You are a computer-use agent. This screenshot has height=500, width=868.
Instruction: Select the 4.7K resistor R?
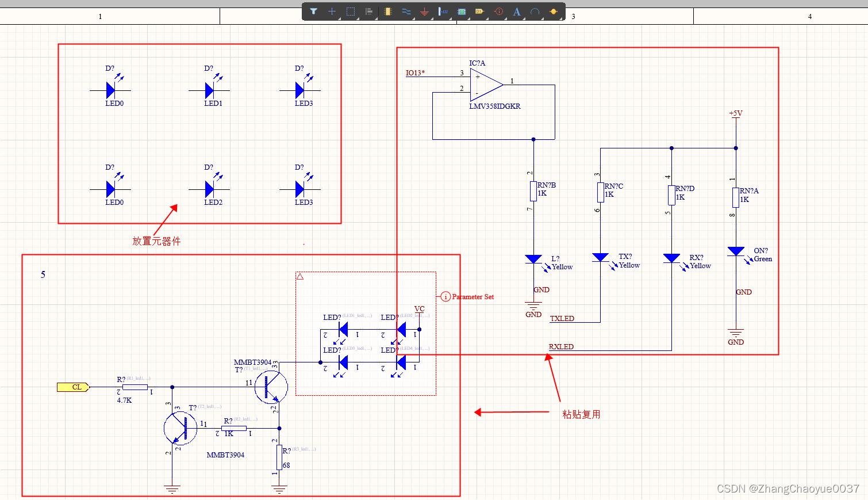[x=135, y=387]
